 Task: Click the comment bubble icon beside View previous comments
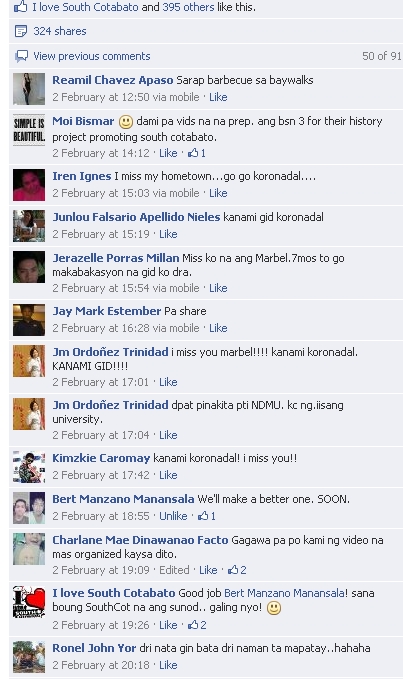coord(21,56)
